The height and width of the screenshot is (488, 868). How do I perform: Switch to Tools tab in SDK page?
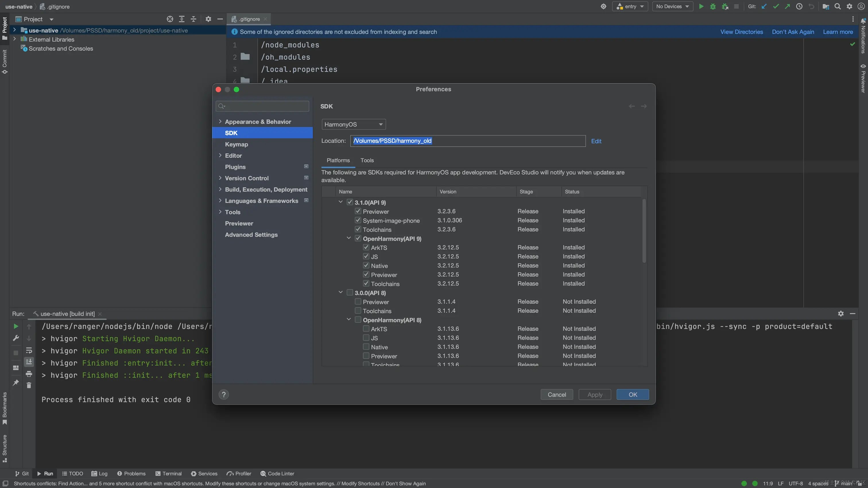pyautogui.click(x=367, y=160)
